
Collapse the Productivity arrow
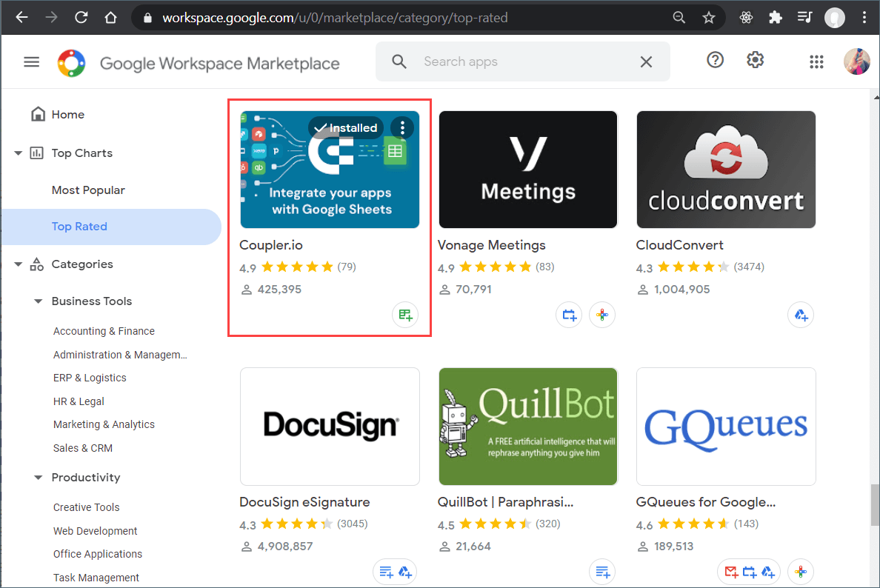(x=39, y=478)
